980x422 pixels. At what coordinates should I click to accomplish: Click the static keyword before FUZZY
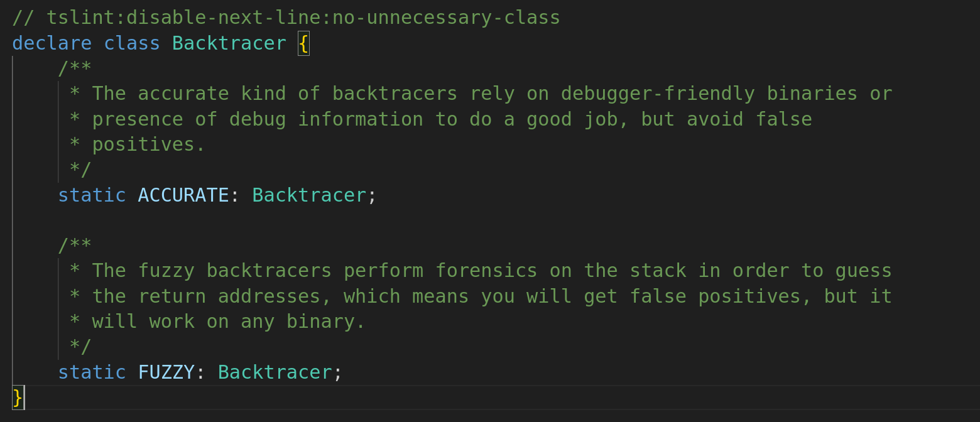click(x=92, y=372)
